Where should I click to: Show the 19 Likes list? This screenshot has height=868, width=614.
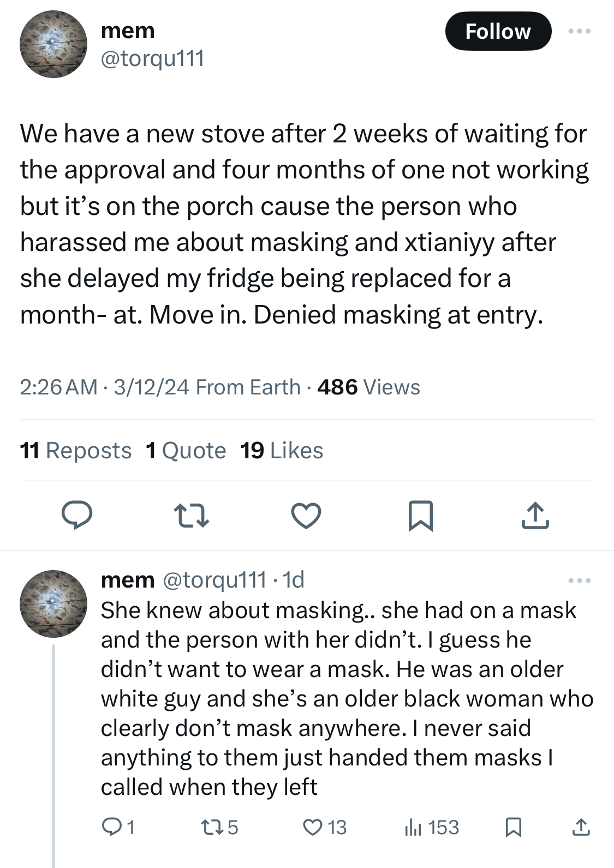pyautogui.click(x=282, y=451)
